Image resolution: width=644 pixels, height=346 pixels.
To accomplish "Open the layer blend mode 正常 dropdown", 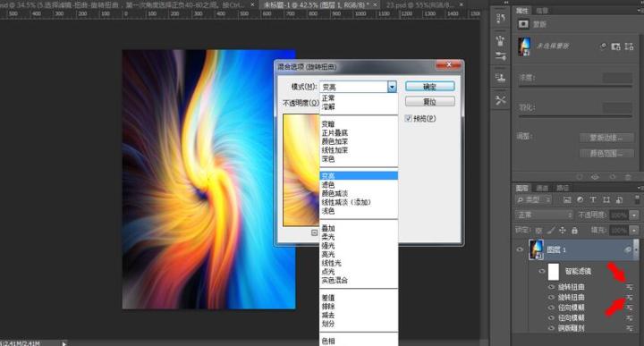I will pos(544,215).
